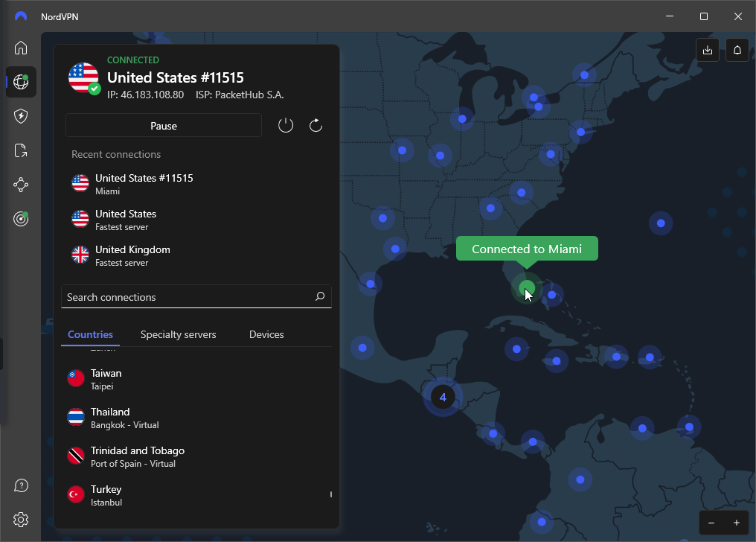The image size is (756, 542).
Task: Click the power disconnect icon
Action: pyautogui.click(x=286, y=125)
